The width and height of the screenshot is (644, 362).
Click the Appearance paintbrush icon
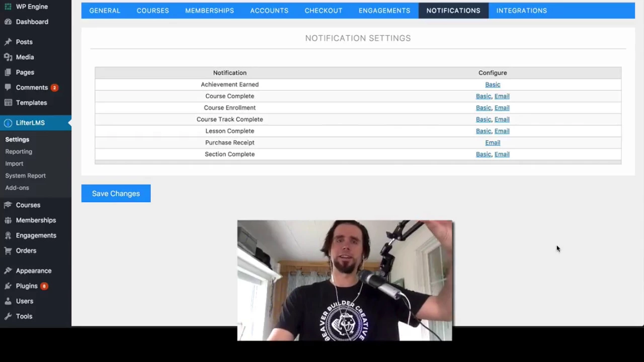(x=8, y=270)
